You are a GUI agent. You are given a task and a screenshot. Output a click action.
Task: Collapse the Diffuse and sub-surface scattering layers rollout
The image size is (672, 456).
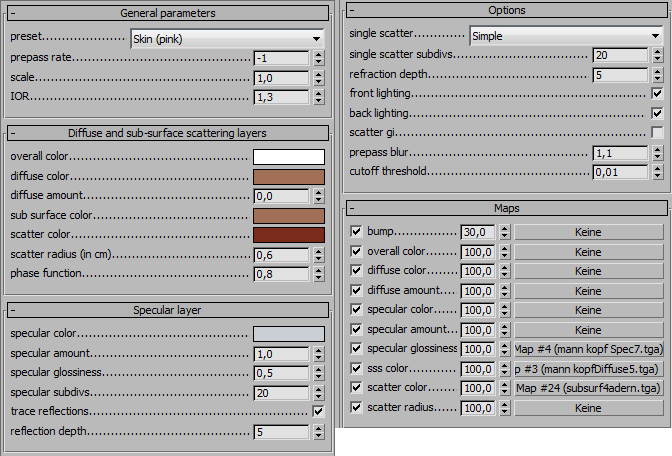pyautogui.click(x=168, y=133)
